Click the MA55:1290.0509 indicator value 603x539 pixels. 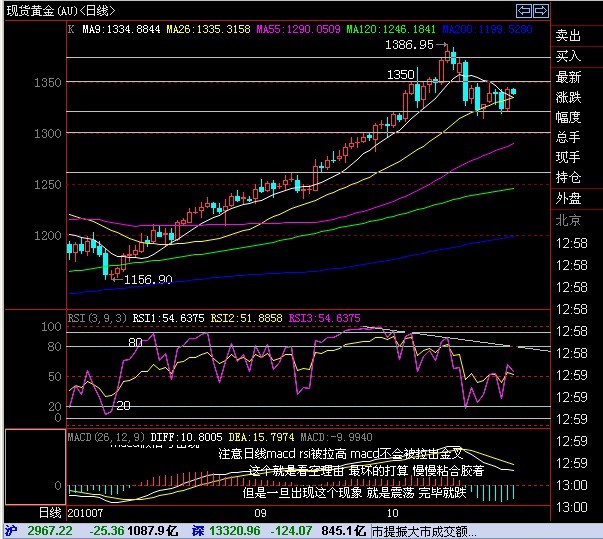click(298, 29)
